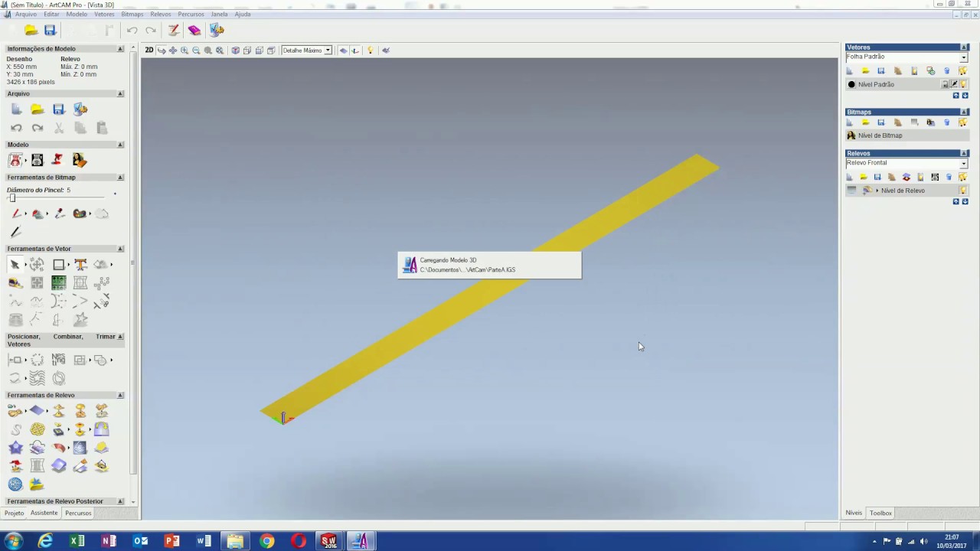The image size is (980, 551).
Task: Save using the top toolbar floppy icon
Action: [x=50, y=30]
